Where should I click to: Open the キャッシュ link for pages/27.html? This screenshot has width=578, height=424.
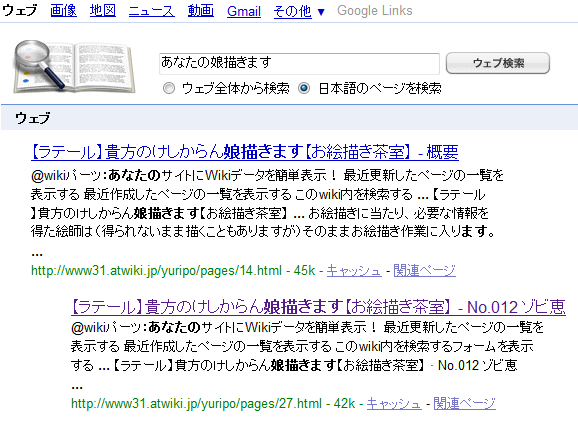pyautogui.click(x=394, y=404)
